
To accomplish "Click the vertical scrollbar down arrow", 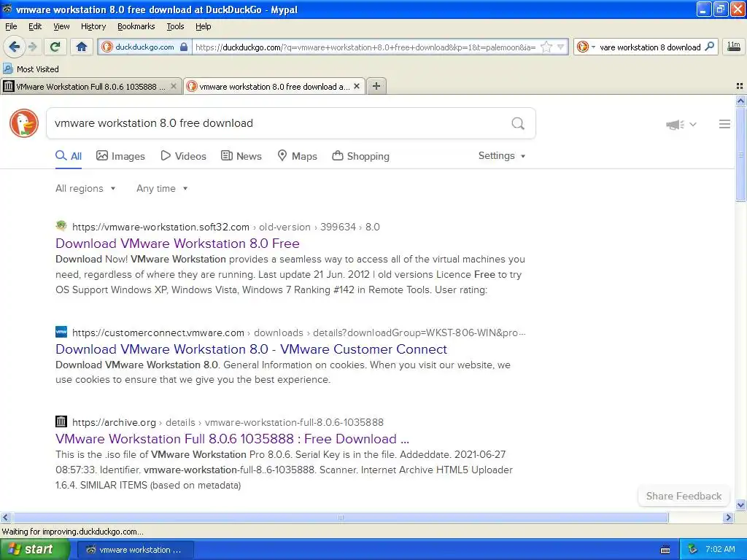I will coord(740,505).
